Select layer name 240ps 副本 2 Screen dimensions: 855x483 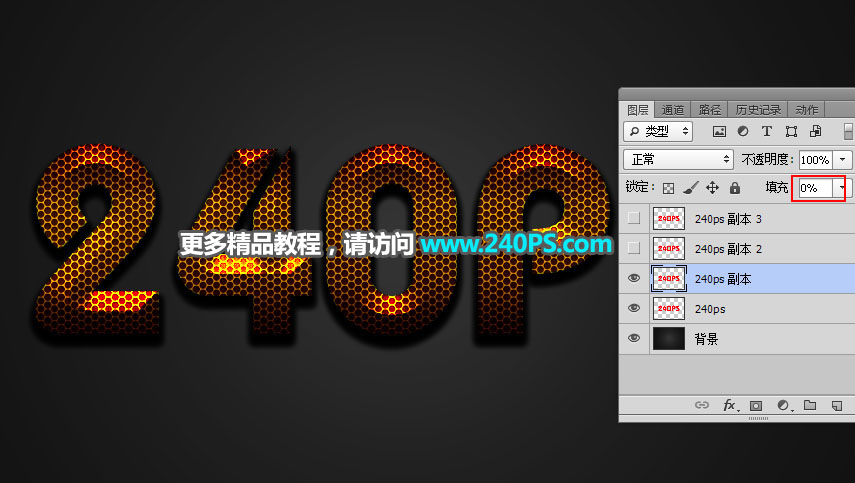tap(728, 249)
